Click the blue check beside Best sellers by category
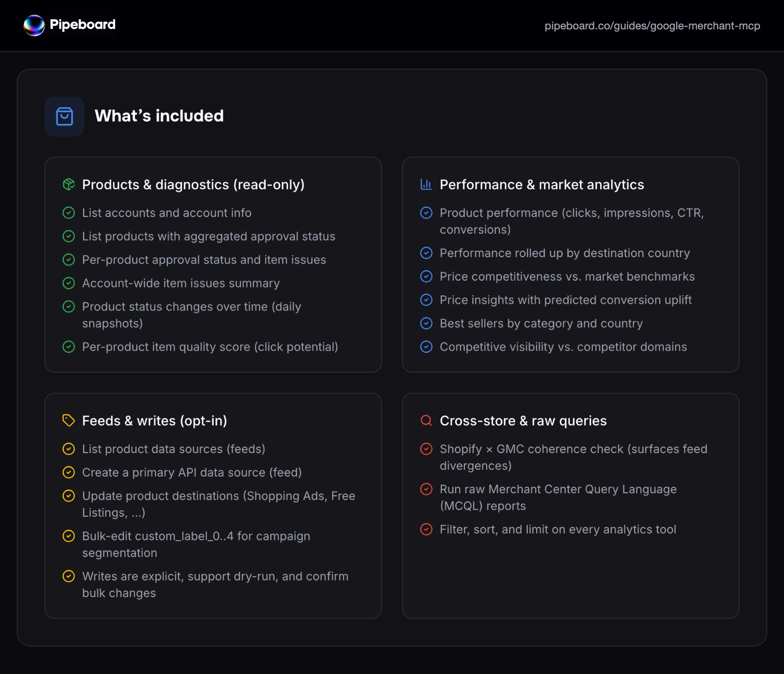This screenshot has width=784, height=674. point(427,323)
